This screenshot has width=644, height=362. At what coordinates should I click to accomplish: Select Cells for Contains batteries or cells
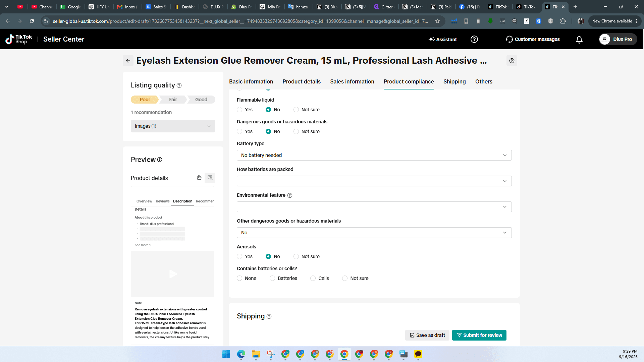click(x=313, y=278)
